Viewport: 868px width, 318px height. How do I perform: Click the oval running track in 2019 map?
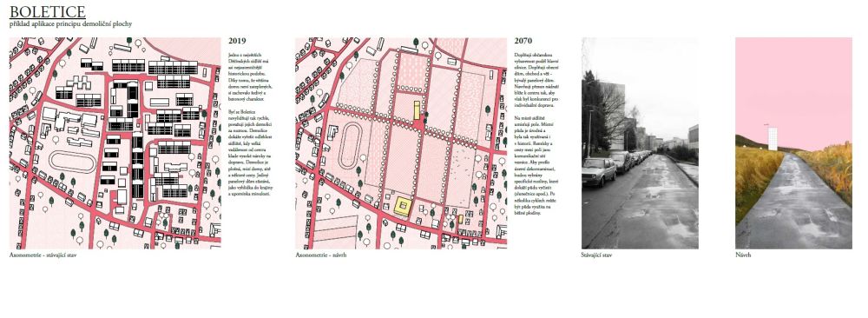(73, 162)
